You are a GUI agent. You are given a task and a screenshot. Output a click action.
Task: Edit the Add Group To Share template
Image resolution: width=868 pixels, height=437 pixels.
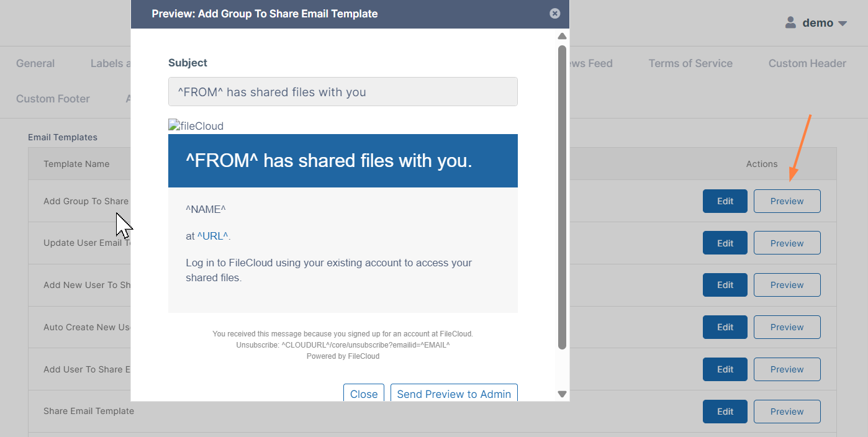725,201
